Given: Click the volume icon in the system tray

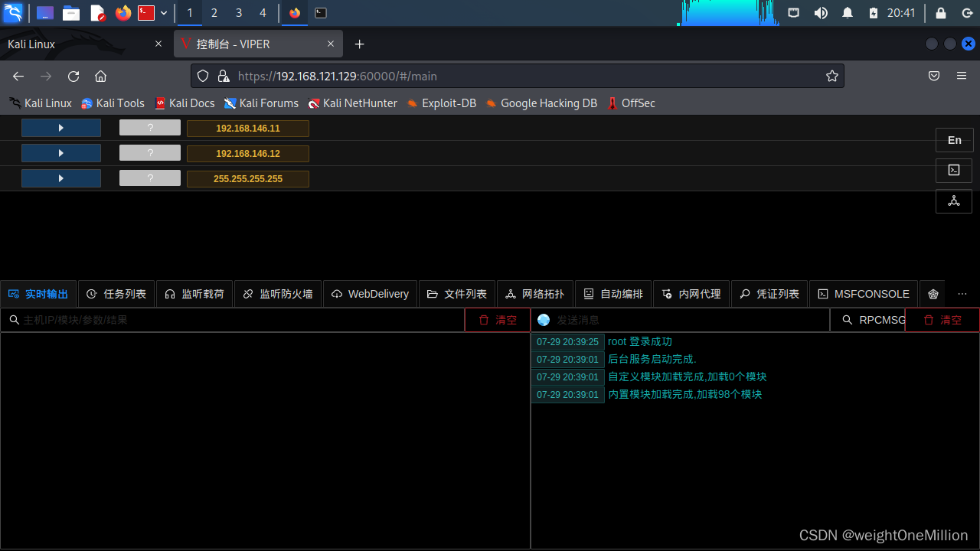Looking at the screenshot, I should click(821, 13).
